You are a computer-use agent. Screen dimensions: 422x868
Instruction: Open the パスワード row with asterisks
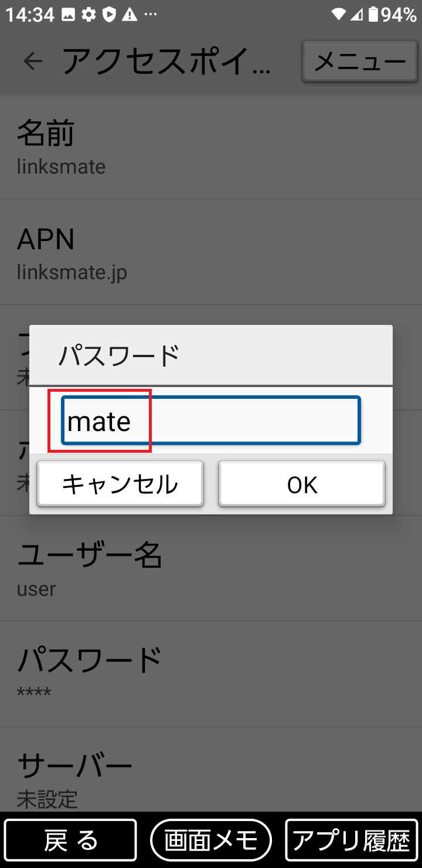(211, 674)
